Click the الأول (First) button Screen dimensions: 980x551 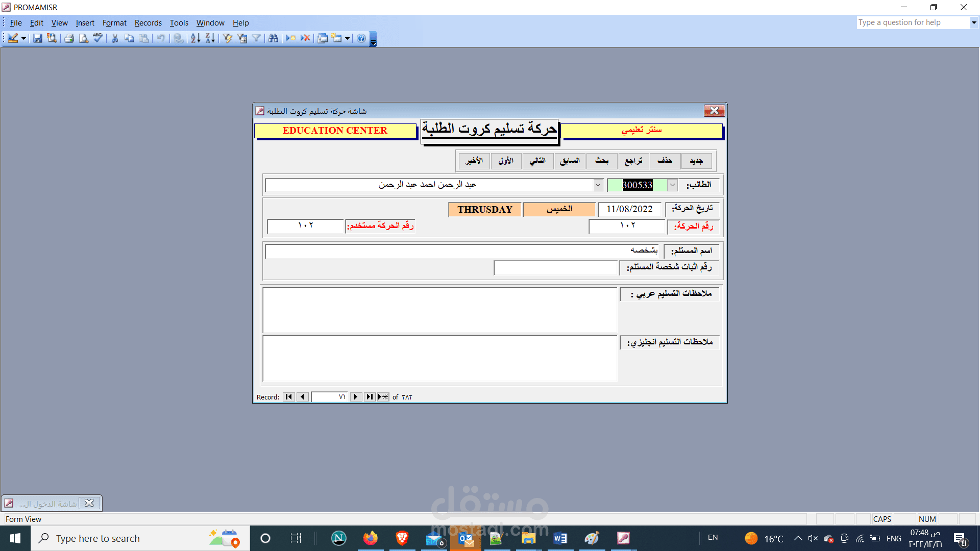[506, 161]
